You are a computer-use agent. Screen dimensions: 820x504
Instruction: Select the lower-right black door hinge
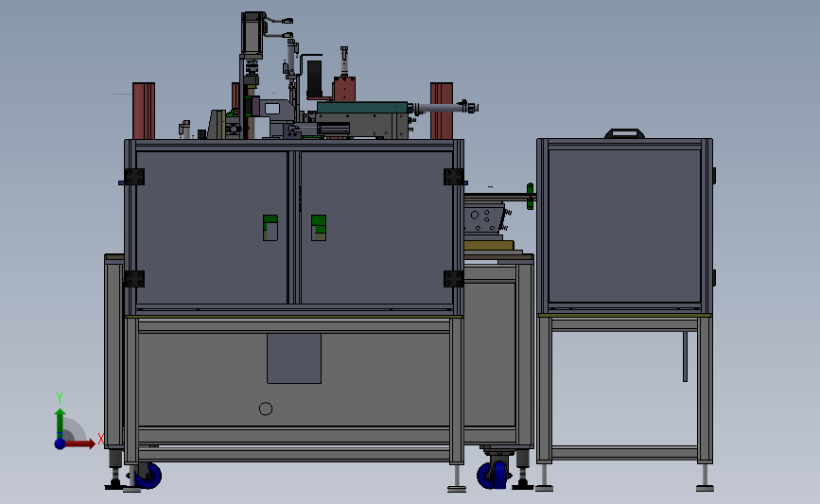[x=453, y=279]
